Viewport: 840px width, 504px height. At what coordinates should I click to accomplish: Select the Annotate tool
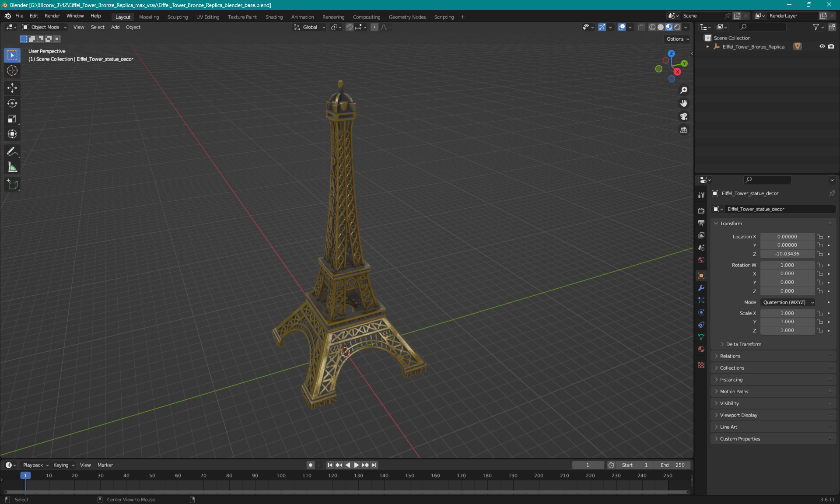[12, 151]
